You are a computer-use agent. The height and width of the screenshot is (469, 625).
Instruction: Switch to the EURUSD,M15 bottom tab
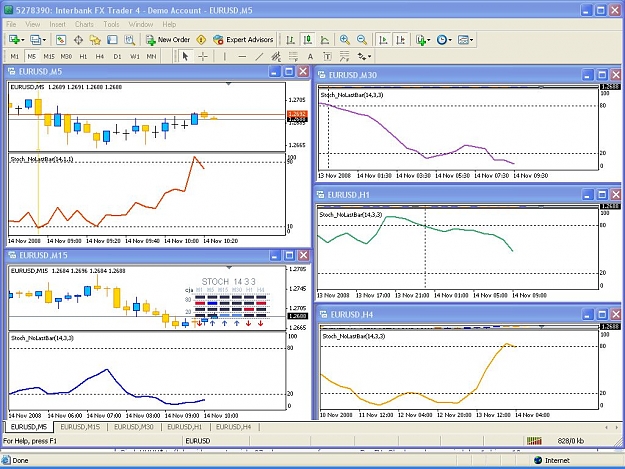(80, 427)
